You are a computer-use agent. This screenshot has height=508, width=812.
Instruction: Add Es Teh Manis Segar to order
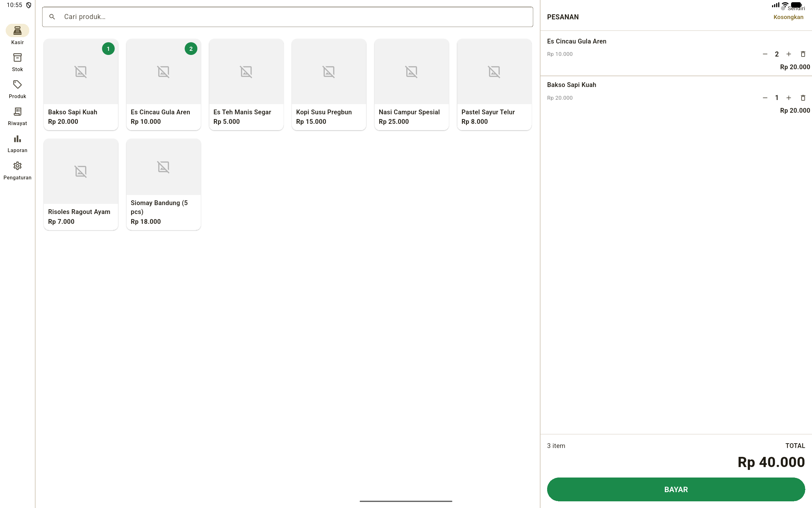pos(246,84)
